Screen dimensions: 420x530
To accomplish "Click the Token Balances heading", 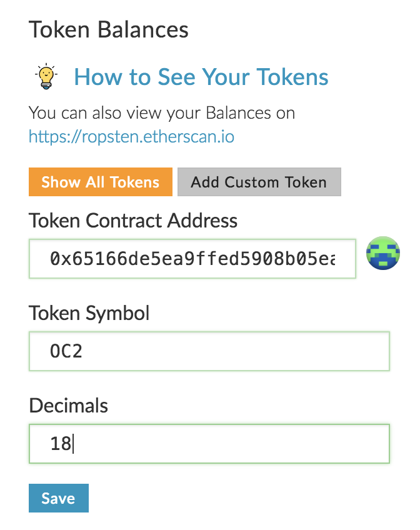I will (109, 29).
